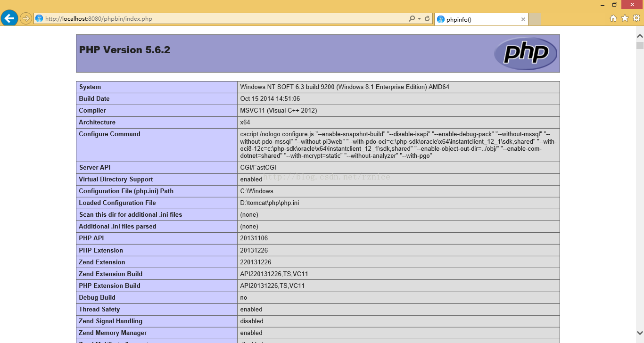Click the PHP logo in the header
The image size is (644, 343).
point(526,53)
